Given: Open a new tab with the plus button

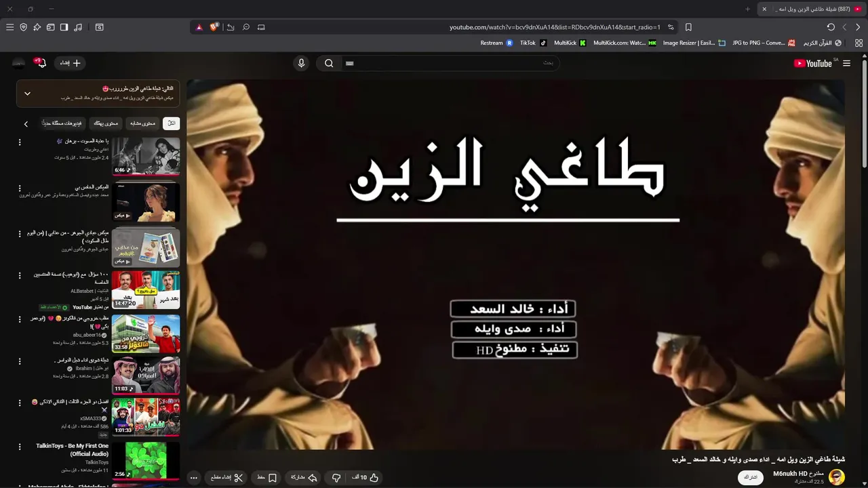Looking at the screenshot, I should click(747, 9).
